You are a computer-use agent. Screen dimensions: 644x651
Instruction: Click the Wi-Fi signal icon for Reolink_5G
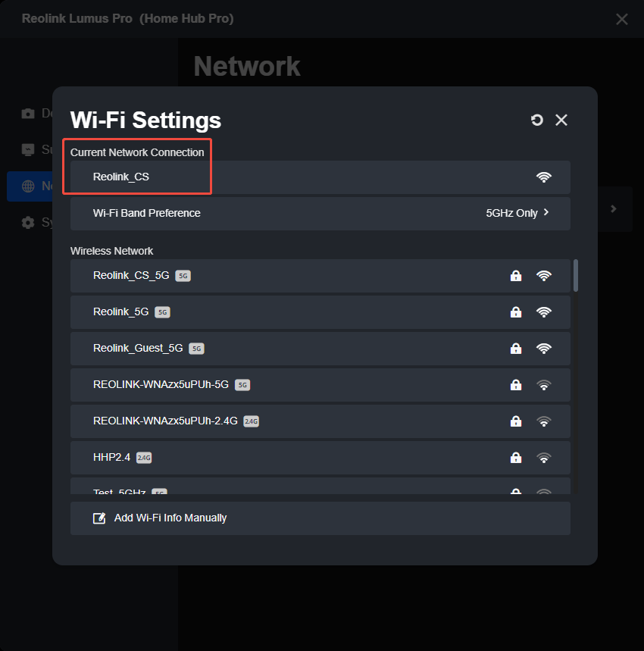543,311
